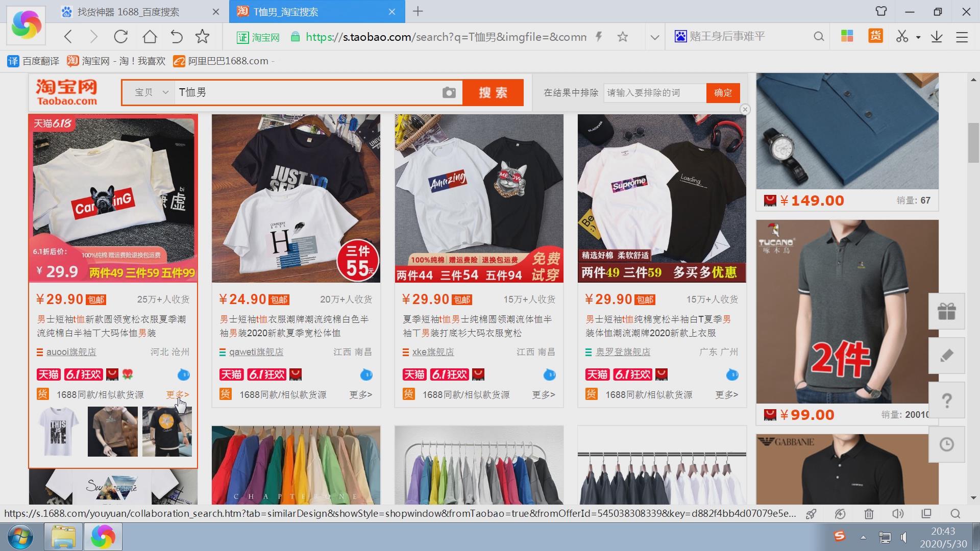The height and width of the screenshot is (551, 980).
Task: Open the gift promotions sidebar icon
Action: (x=947, y=311)
